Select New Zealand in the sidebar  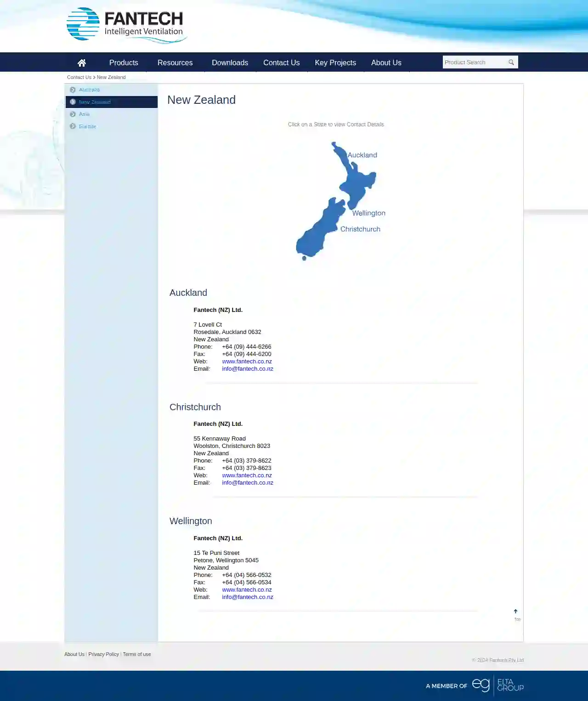[95, 102]
